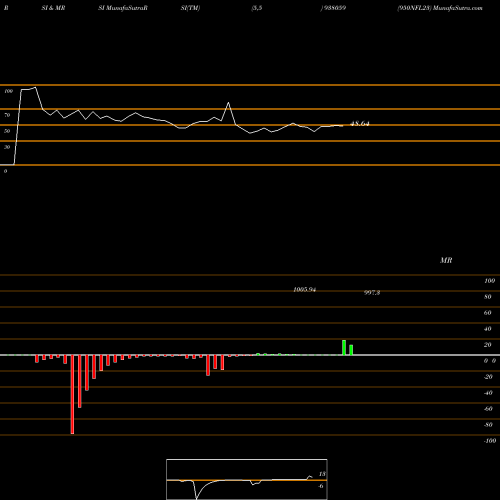This screenshot has width=500, height=500.
Task: Click the RSI axis label 70
Action: tap(7, 115)
